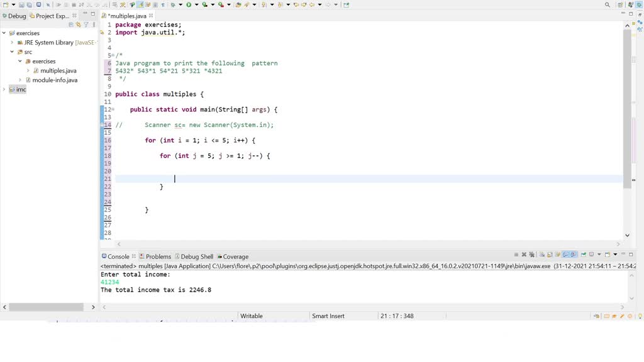This screenshot has width=644, height=362.
Task: Expand the module-info.java tree node
Action: (x=20, y=80)
